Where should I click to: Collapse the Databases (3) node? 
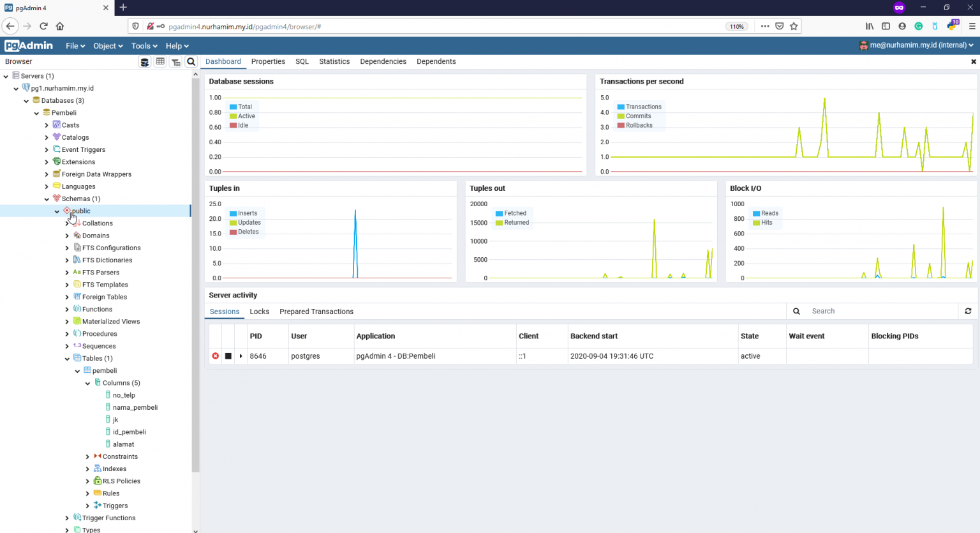click(x=26, y=101)
